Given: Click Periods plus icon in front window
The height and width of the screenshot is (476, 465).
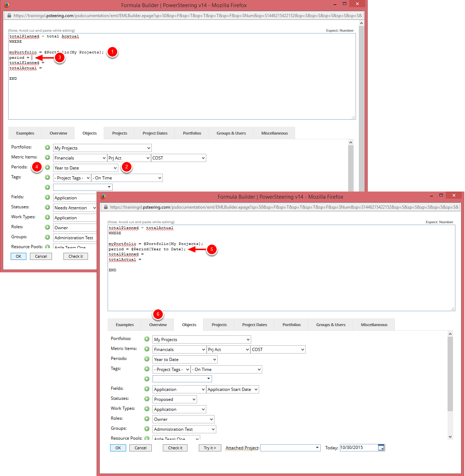Looking at the screenshot, I should 147,359.
